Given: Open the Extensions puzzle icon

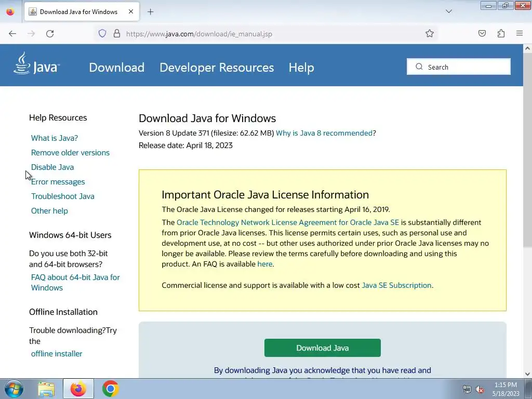Looking at the screenshot, I should (x=501, y=34).
